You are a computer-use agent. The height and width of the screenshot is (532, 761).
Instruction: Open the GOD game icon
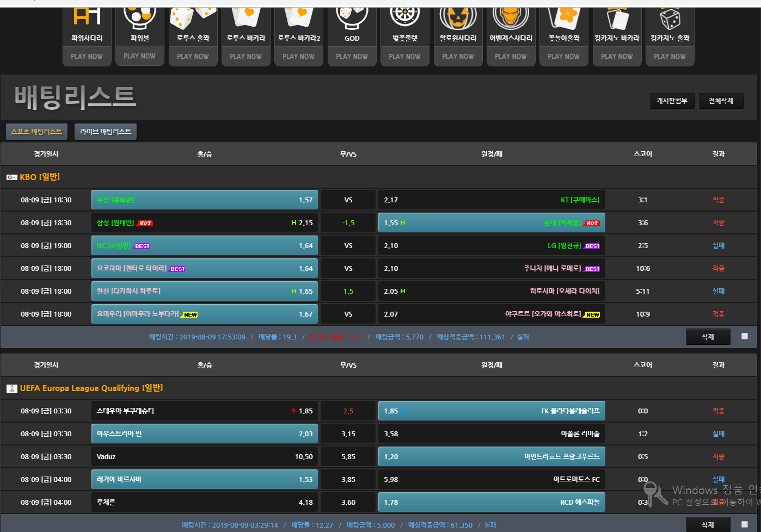tap(352, 17)
